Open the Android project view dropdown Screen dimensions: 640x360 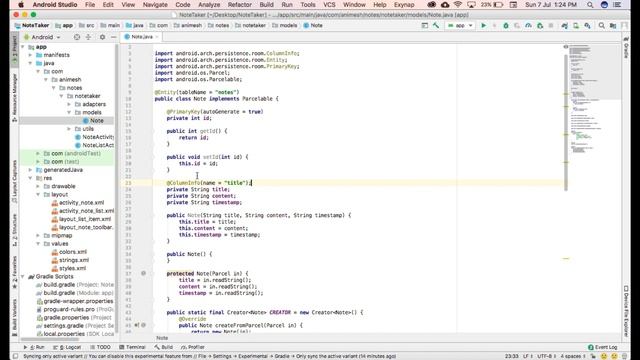(42, 37)
